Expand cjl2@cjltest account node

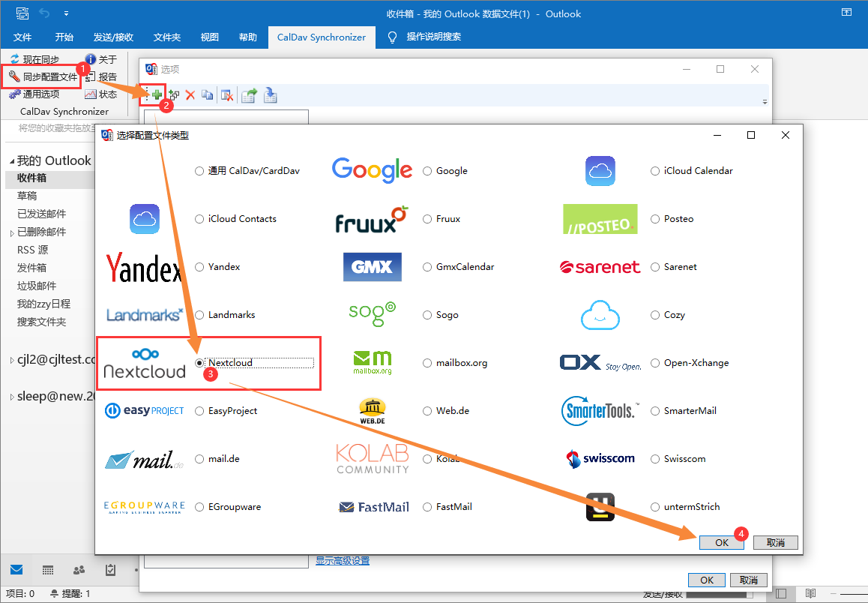coord(12,361)
